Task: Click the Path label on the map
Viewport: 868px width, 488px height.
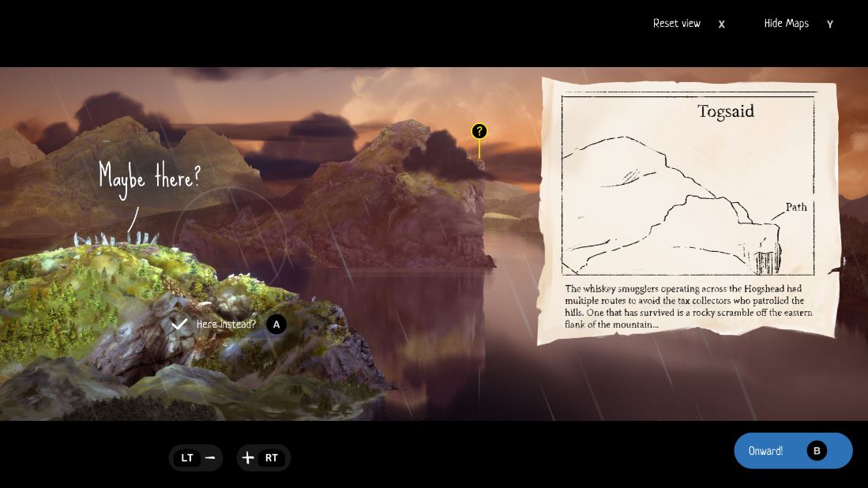Action: click(x=796, y=207)
